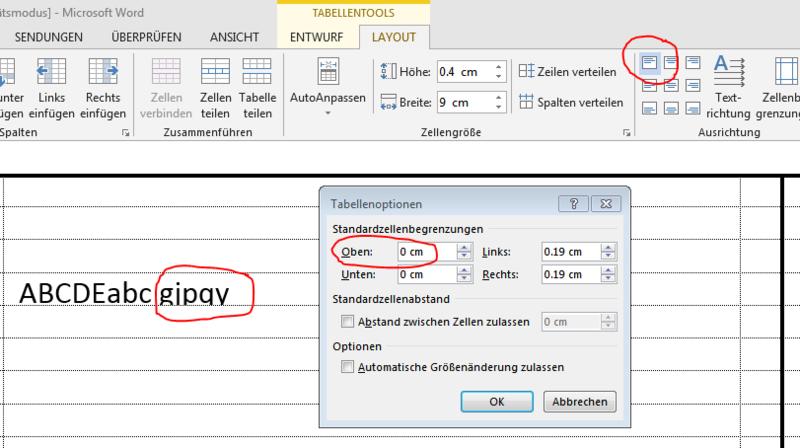
Task: Click the Oben margin spinner
Action: (464, 252)
